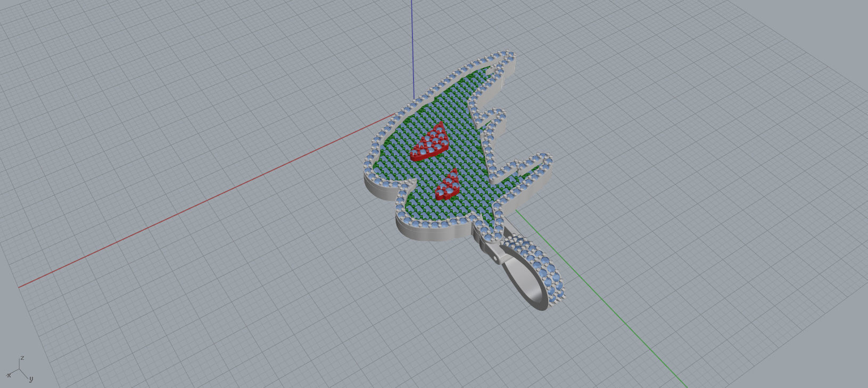
Task: Click the world XYZ axis icon
Action: coord(20,369)
